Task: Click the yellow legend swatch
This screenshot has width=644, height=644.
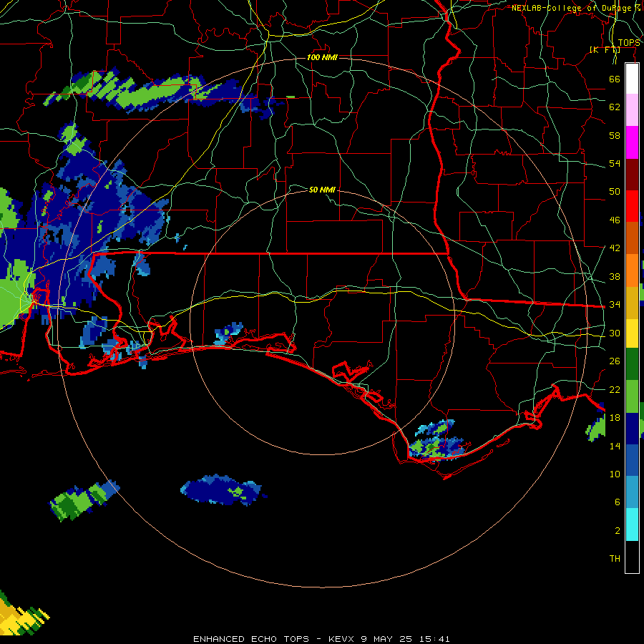Action: pos(632,333)
